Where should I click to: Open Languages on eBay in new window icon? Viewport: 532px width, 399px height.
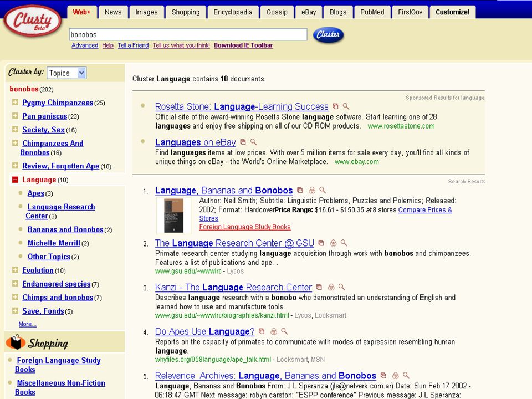tap(243, 142)
